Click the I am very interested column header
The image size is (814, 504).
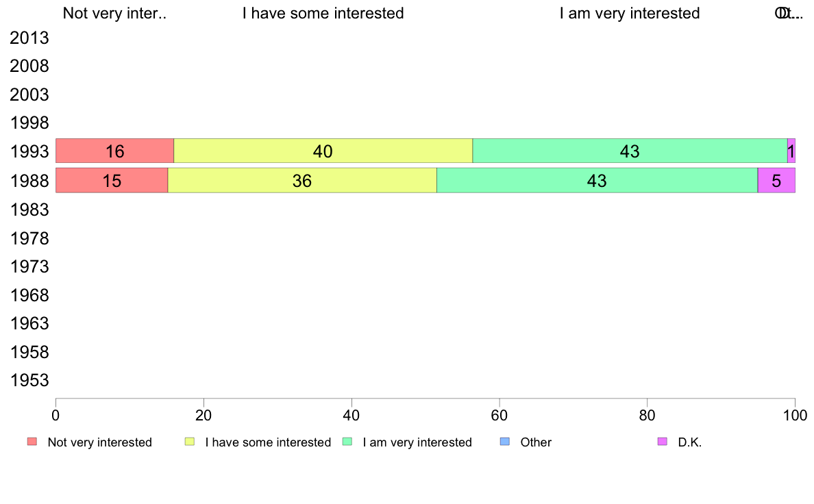[x=630, y=13]
